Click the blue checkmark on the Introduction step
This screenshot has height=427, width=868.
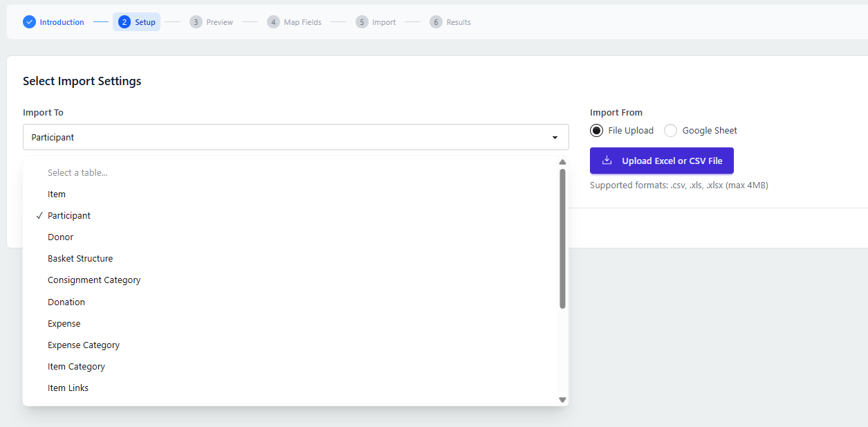coord(29,21)
